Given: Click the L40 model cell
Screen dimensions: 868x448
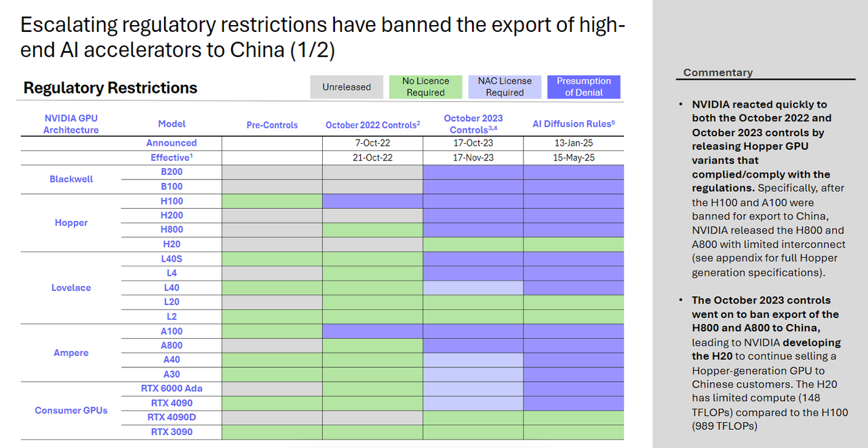Looking at the screenshot, I should pos(172,287).
